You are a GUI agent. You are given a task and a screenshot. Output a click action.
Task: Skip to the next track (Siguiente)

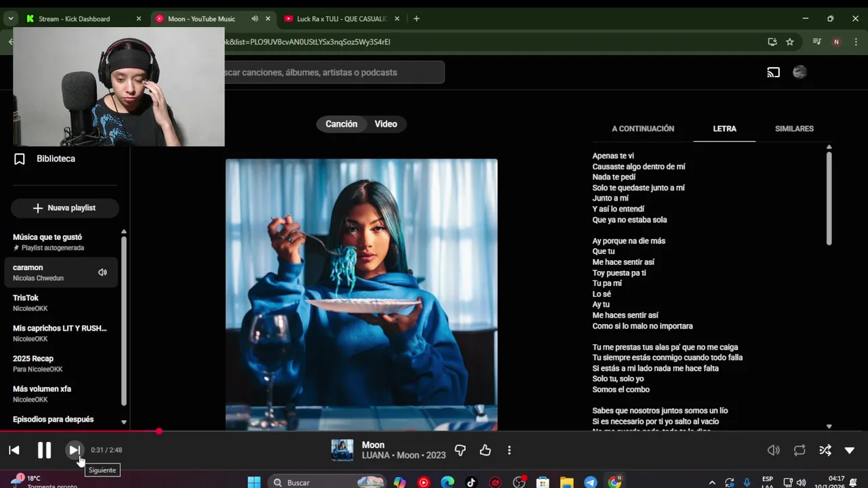coord(74,450)
